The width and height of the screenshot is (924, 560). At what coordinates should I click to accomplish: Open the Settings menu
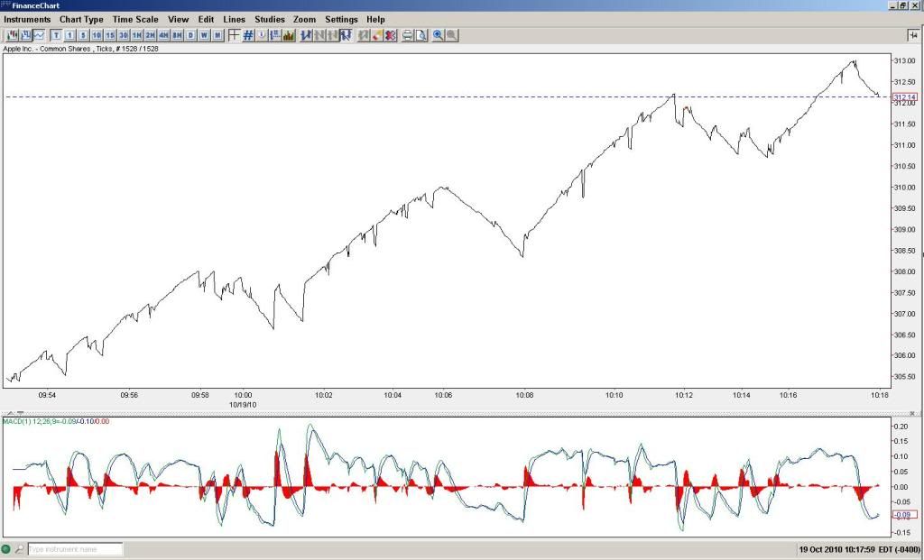341,19
